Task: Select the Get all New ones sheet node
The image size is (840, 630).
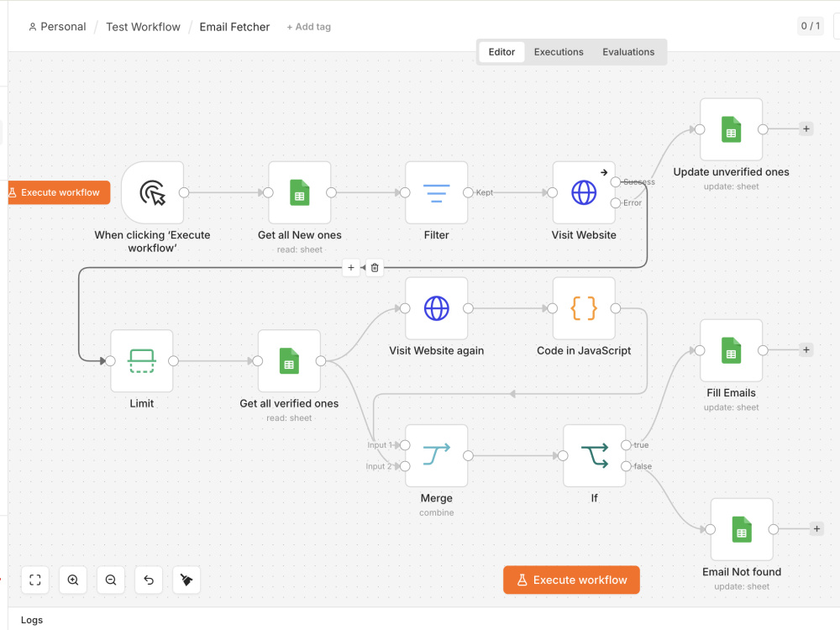Action: coord(300,193)
